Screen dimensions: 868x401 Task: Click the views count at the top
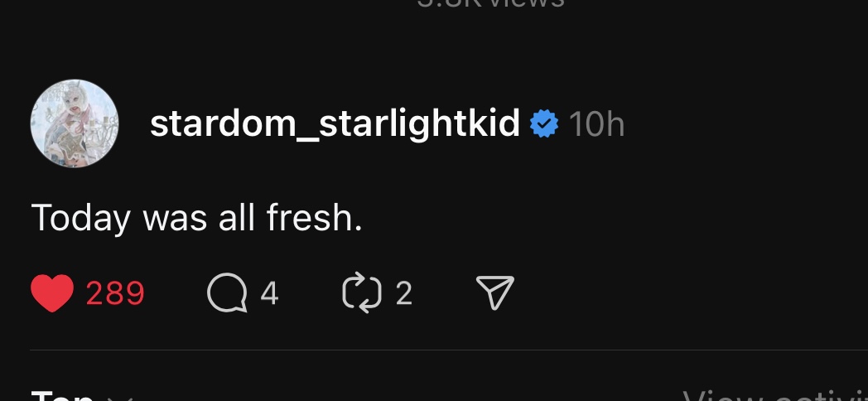(490, 3)
